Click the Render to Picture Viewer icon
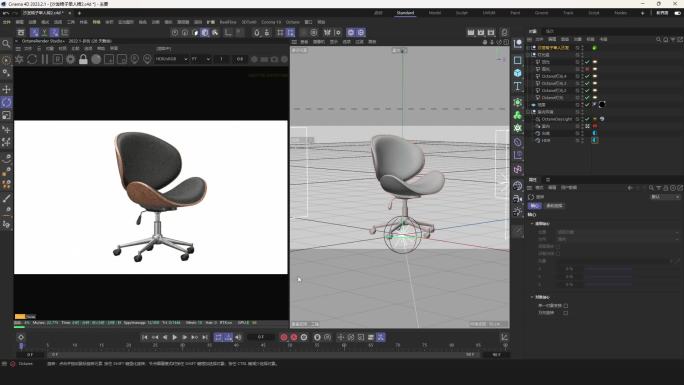Viewport: 684px width, 385px height. 481,32
